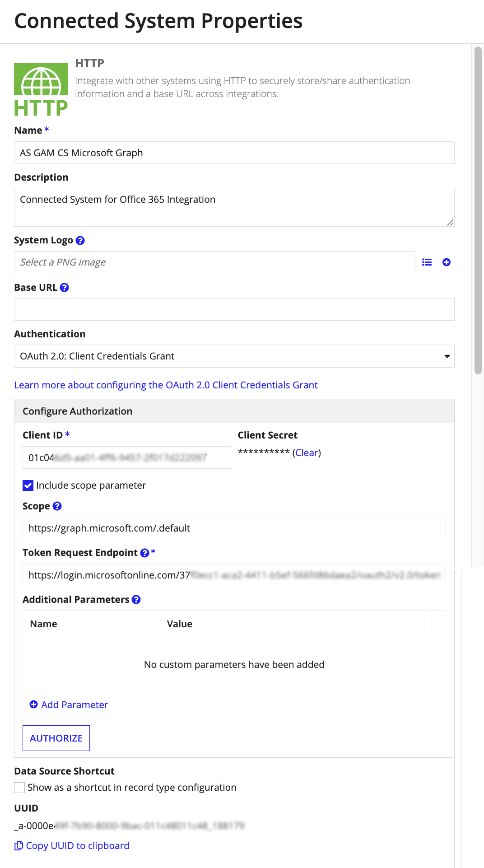
Task: Open the Authentication dropdown
Action: pos(234,356)
